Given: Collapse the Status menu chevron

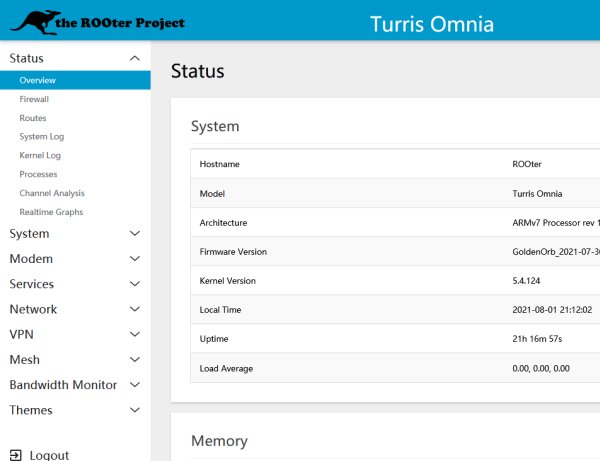Looking at the screenshot, I should tap(135, 58).
